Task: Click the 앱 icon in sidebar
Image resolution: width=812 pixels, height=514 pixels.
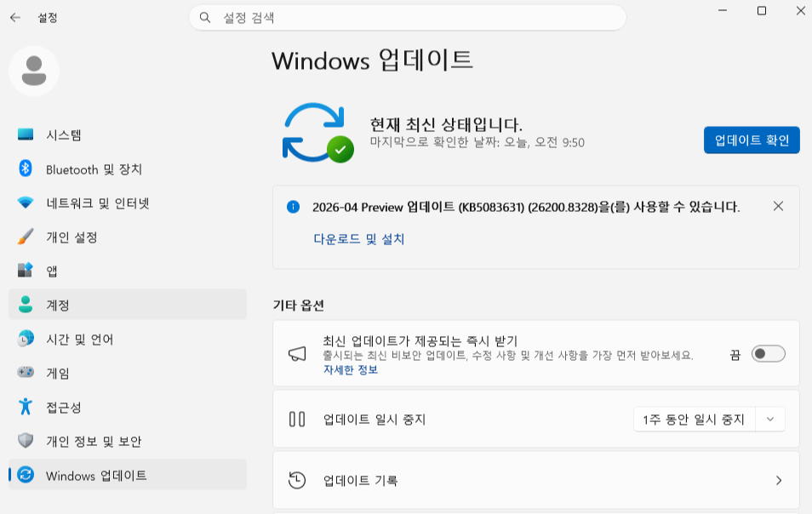Action: pyautogui.click(x=26, y=271)
